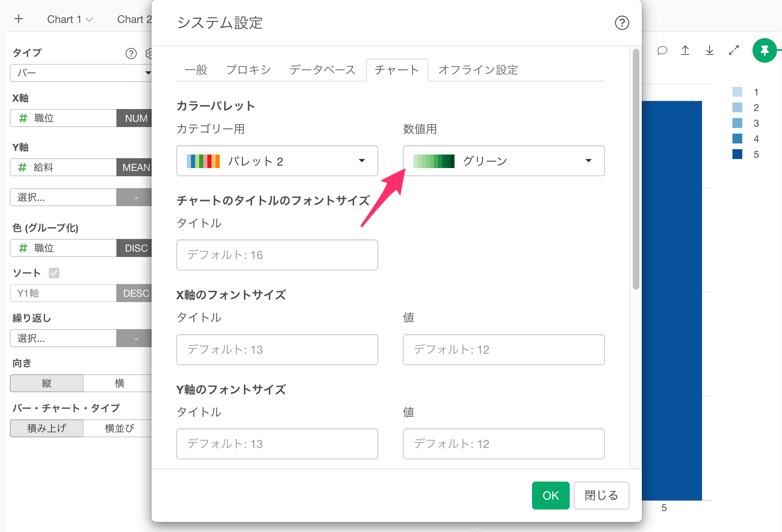Open the 繰り返し 選択 dropdown
782x532 pixels.
64,338
